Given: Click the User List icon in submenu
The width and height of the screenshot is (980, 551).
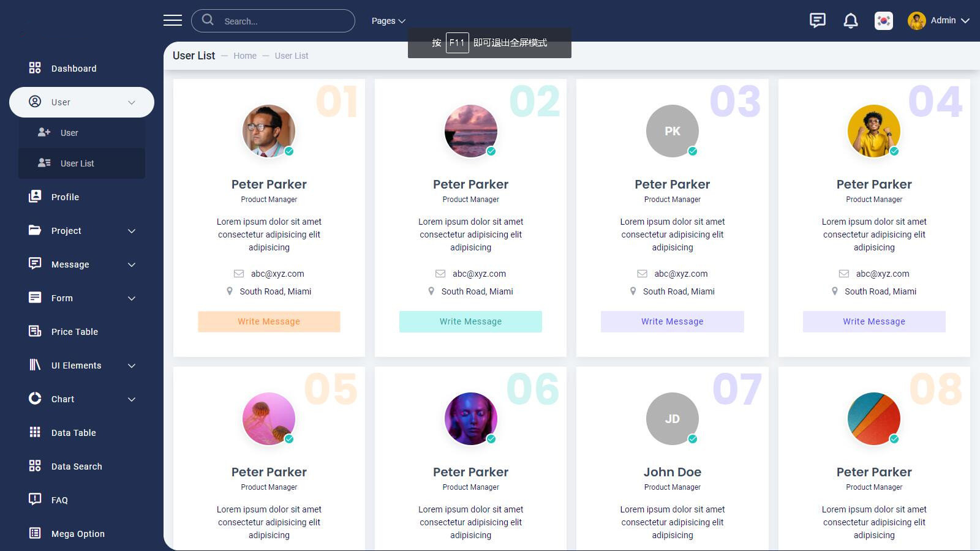Looking at the screenshot, I should [44, 163].
